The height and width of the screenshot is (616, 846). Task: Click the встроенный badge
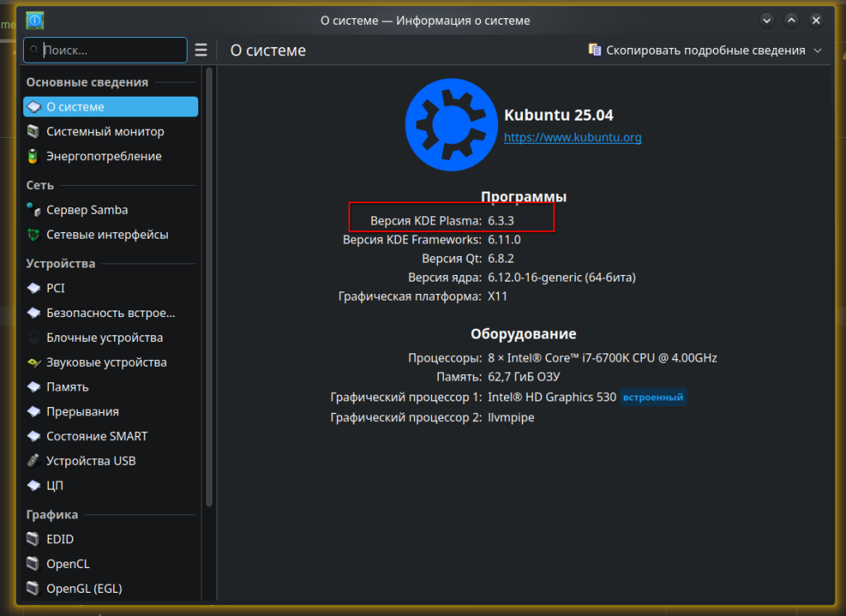click(x=653, y=397)
